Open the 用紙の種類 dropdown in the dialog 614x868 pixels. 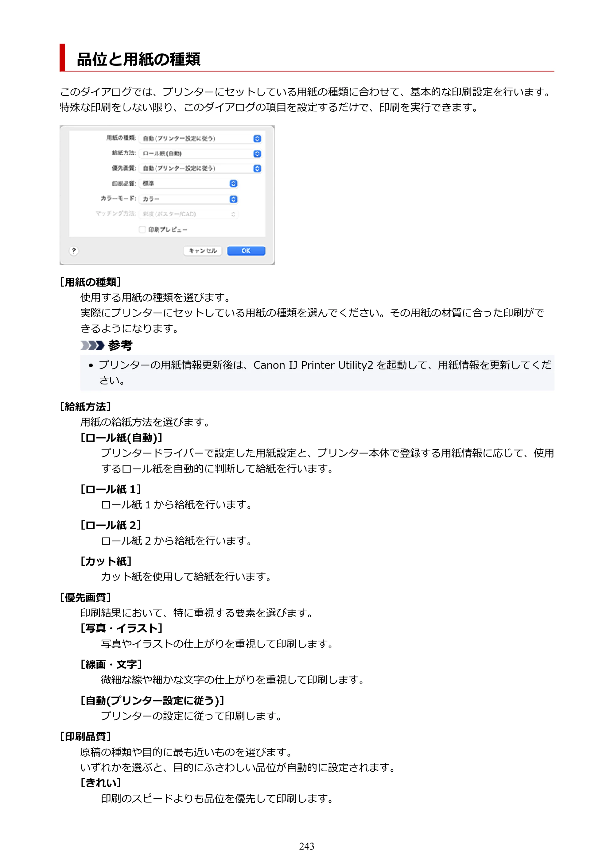[x=200, y=138]
